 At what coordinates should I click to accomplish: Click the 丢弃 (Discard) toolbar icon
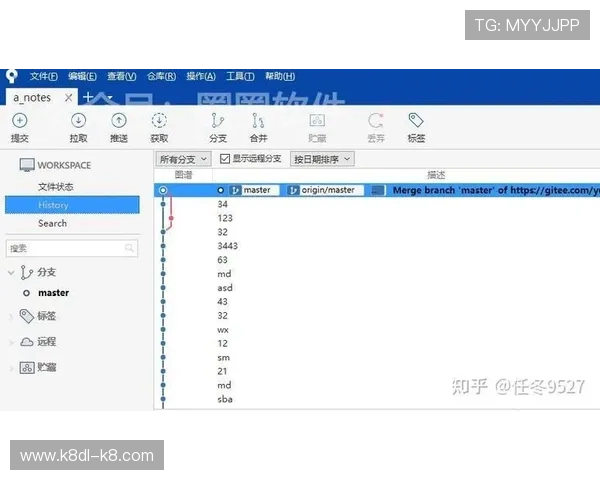376,121
